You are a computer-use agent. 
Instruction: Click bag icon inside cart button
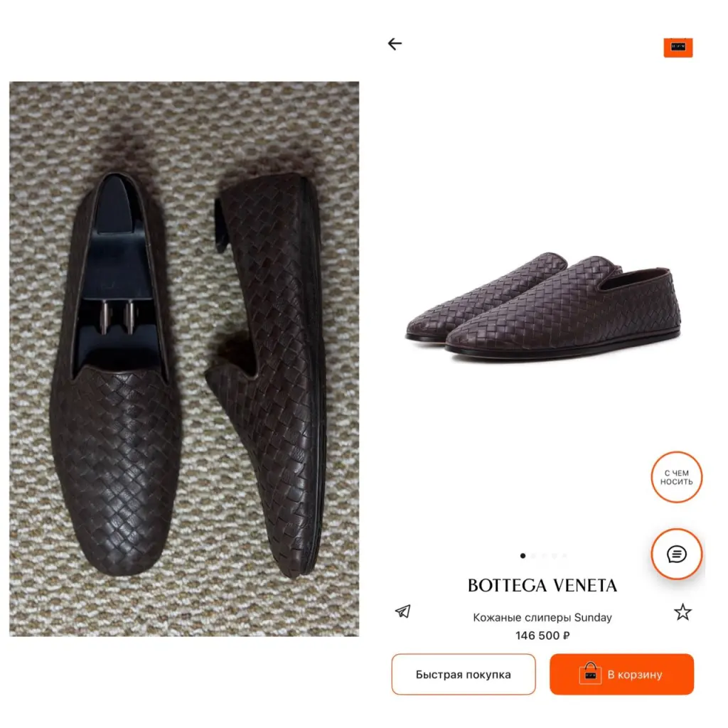(x=590, y=674)
